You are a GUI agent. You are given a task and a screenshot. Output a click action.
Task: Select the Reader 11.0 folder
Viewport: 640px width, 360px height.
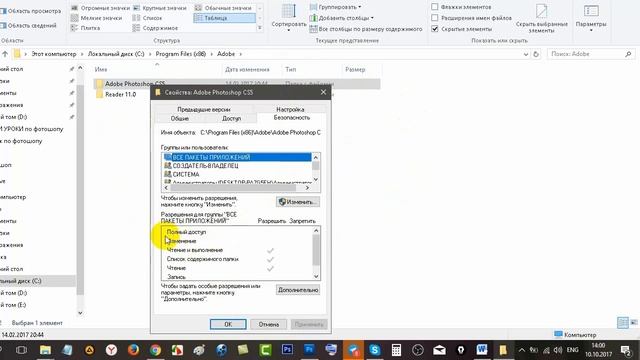(x=120, y=94)
